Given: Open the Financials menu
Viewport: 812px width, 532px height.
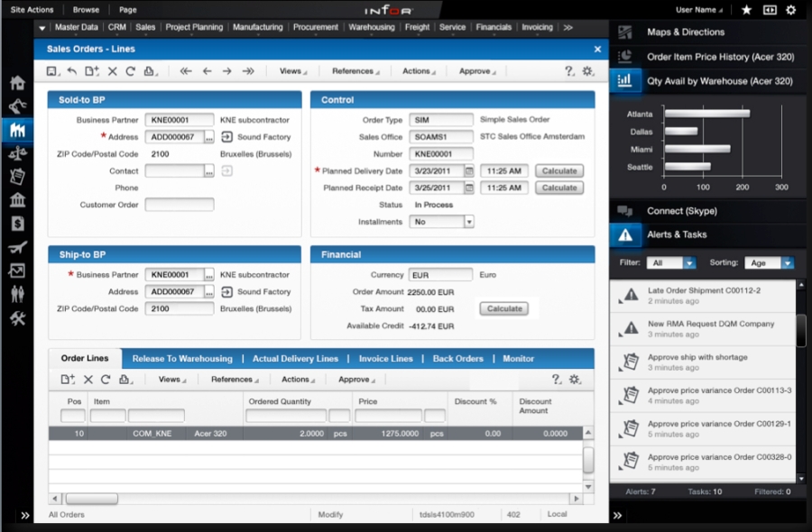Looking at the screenshot, I should 494,27.
